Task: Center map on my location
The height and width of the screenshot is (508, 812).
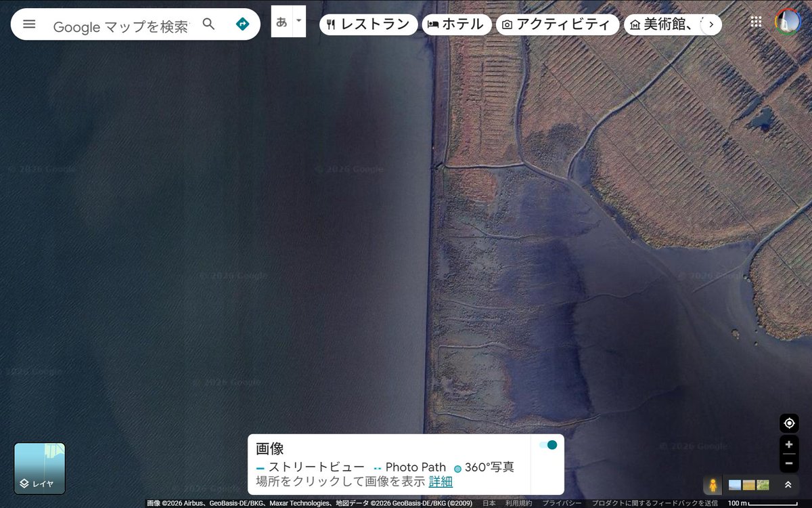Action: (789, 423)
